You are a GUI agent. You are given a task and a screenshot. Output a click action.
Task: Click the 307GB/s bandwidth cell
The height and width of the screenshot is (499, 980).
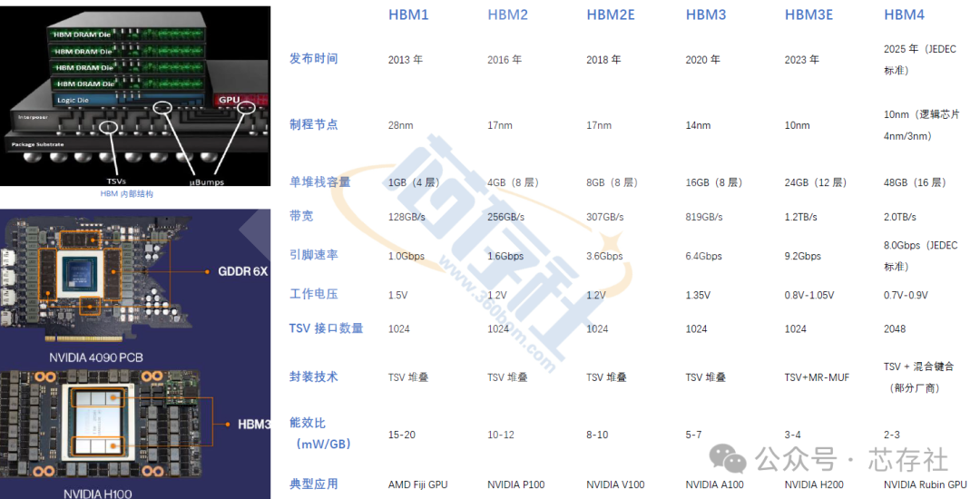(x=605, y=217)
